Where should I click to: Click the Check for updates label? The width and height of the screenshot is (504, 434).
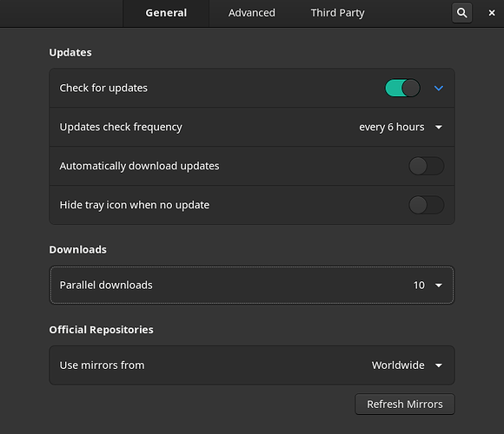[x=103, y=88]
